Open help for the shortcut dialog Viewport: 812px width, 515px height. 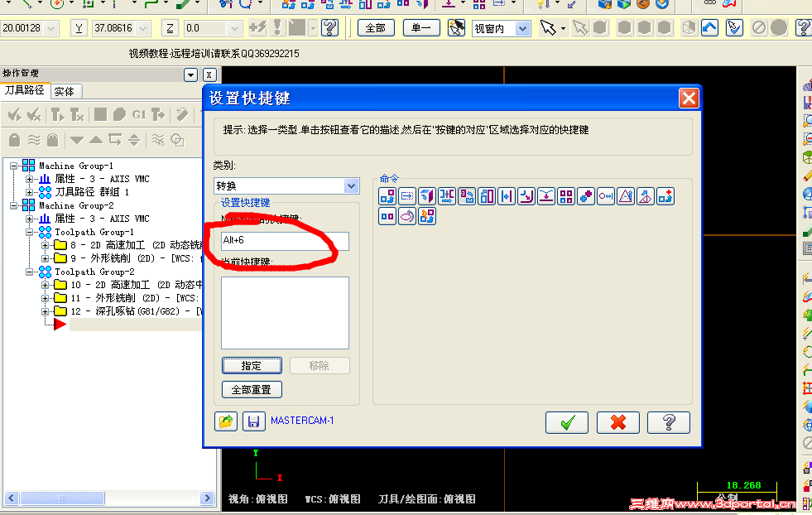(x=669, y=423)
